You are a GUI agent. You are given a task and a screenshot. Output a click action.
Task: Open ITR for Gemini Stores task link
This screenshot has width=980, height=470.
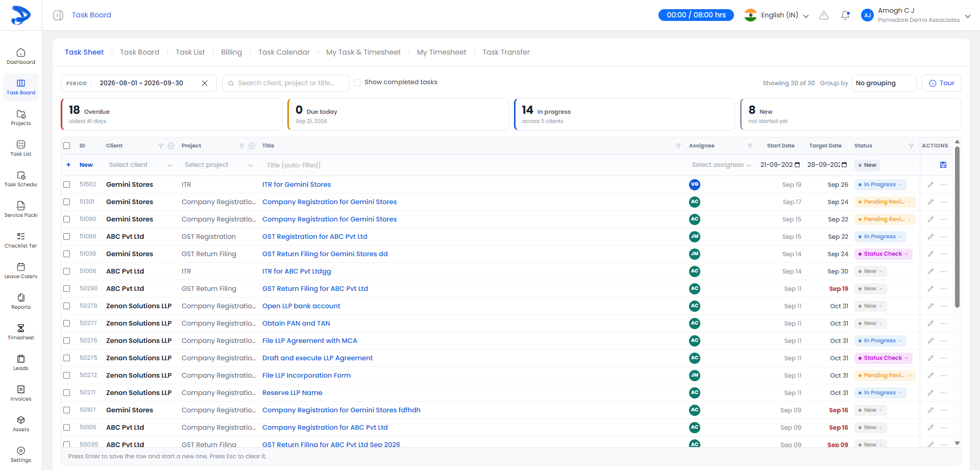coord(297,185)
